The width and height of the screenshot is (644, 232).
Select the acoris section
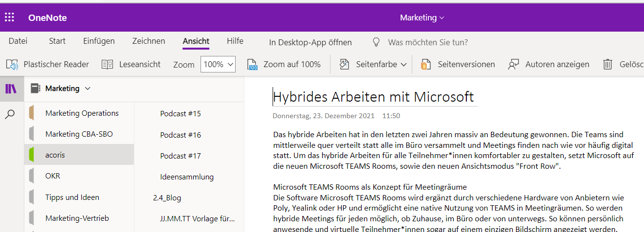(x=79, y=155)
